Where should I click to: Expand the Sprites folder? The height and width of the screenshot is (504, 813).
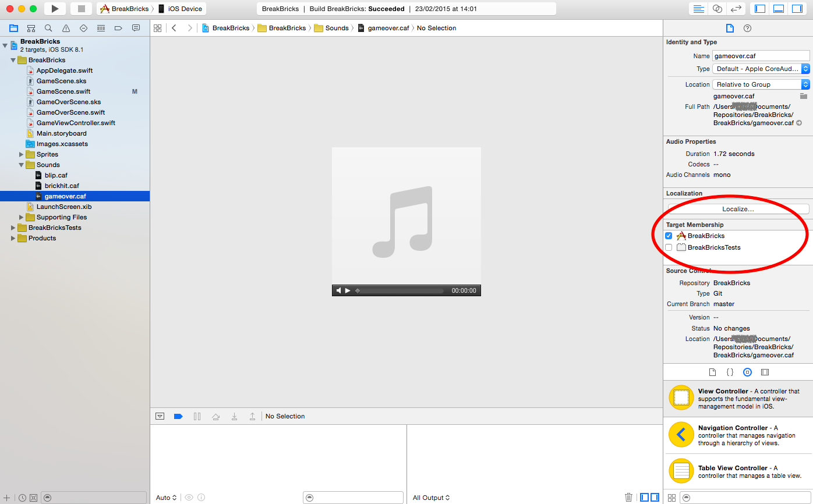coord(22,154)
